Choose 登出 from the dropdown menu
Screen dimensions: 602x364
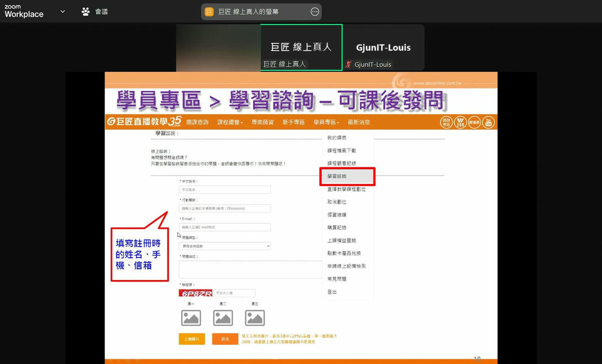[332, 292]
